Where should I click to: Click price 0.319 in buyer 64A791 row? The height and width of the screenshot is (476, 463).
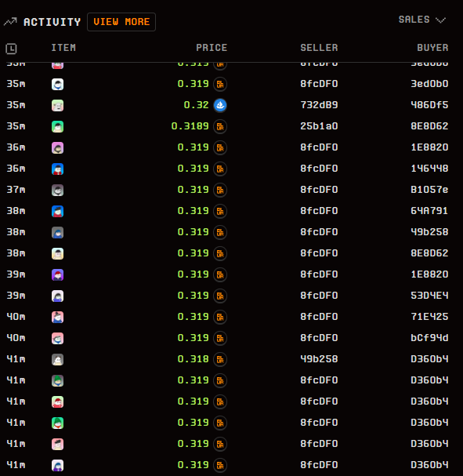194,211
